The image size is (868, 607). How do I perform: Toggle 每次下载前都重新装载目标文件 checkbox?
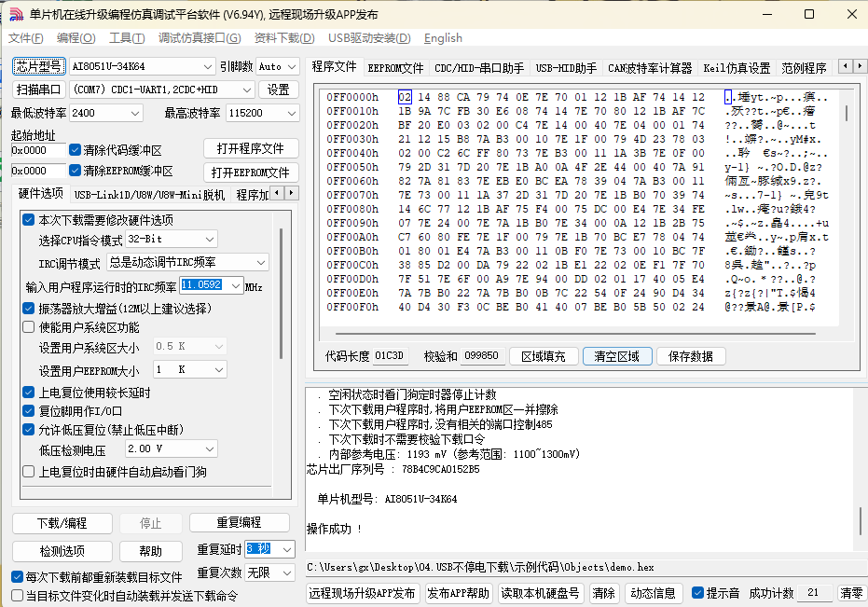(x=17, y=577)
